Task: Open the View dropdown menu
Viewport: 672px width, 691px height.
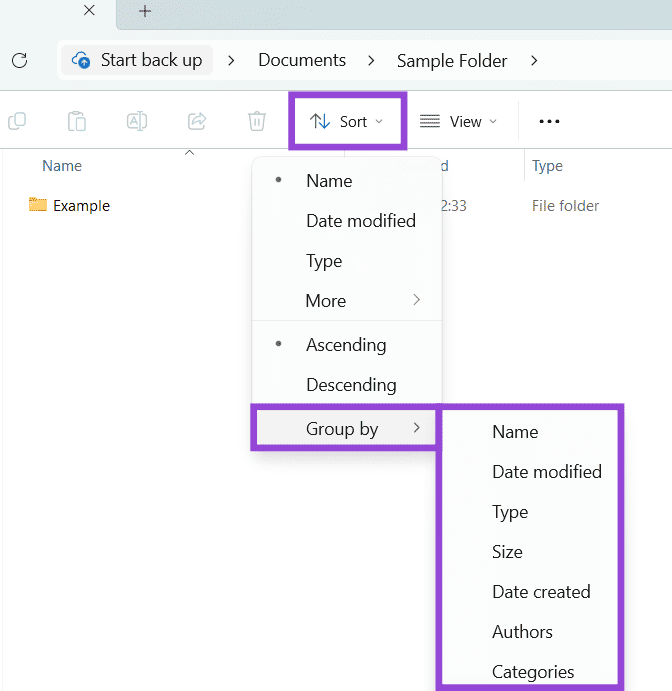Action: (458, 122)
